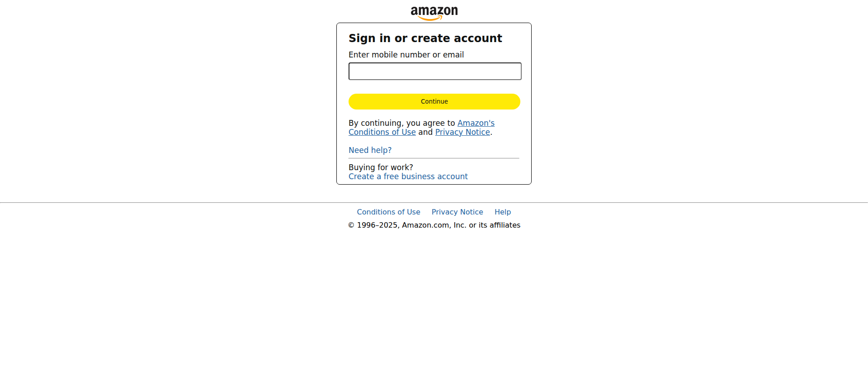Open the Help link in the footer
The height and width of the screenshot is (367, 868).
[x=503, y=212]
